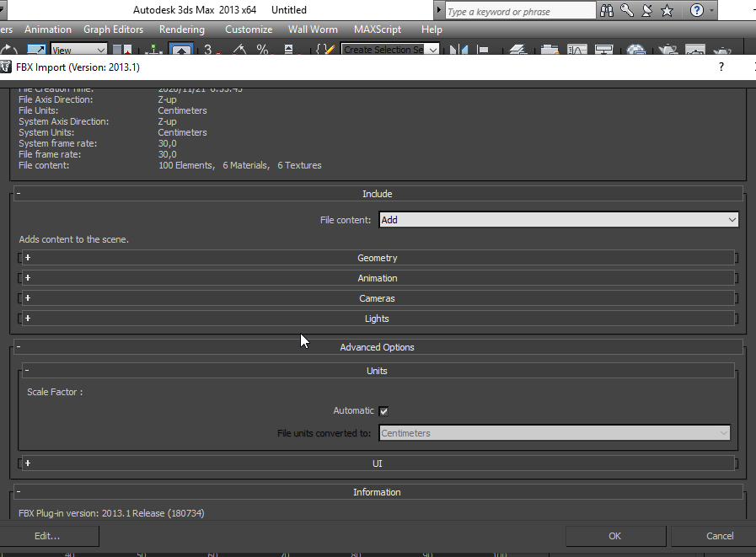Open Subscription Center key icon
This screenshot has height=557, width=756.
pyautogui.click(x=627, y=10)
